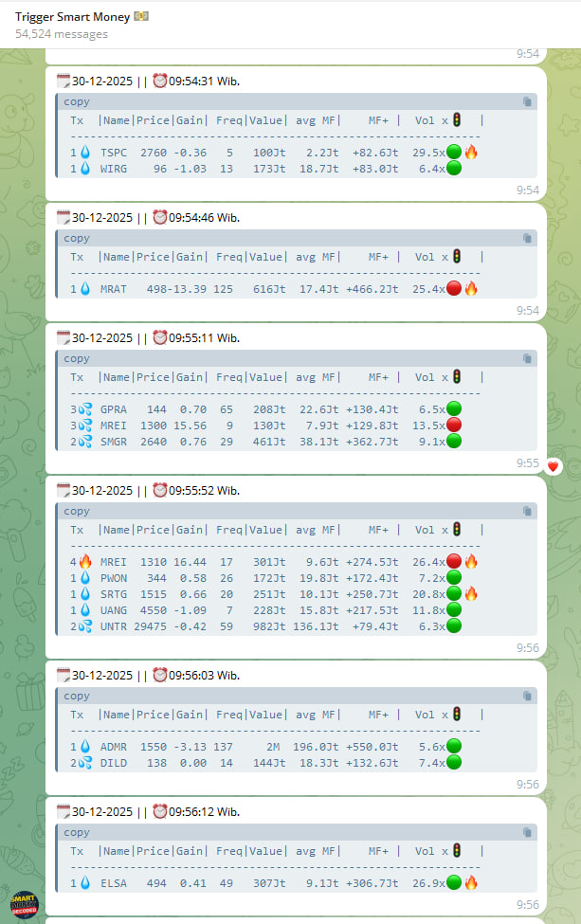Click the fire icon before MREI 1310

point(85,562)
